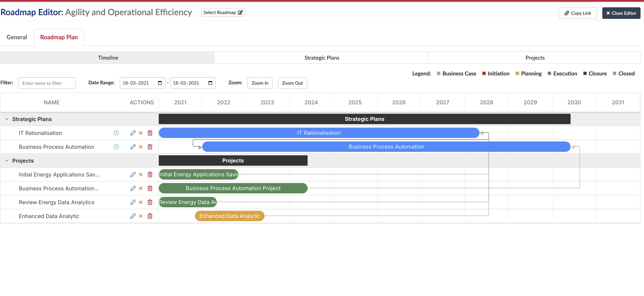
Task: Open the clock icon for Business Process Automation
Action: pyautogui.click(x=116, y=147)
